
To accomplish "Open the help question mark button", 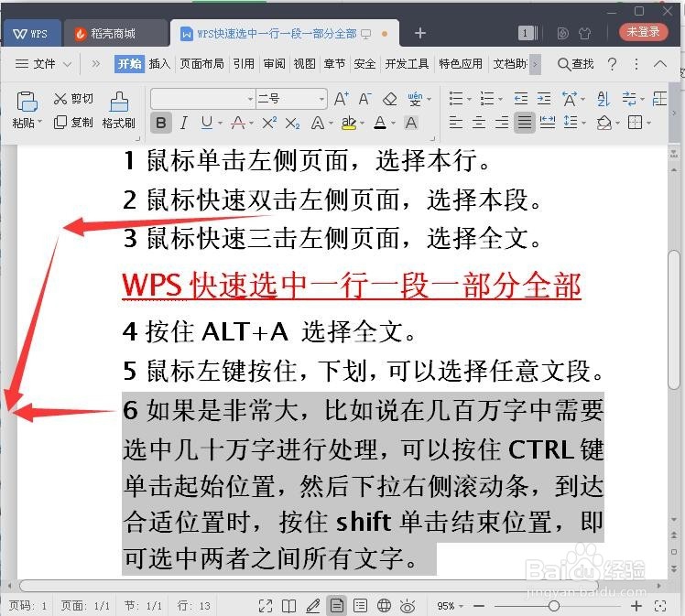I will pyautogui.click(x=613, y=64).
